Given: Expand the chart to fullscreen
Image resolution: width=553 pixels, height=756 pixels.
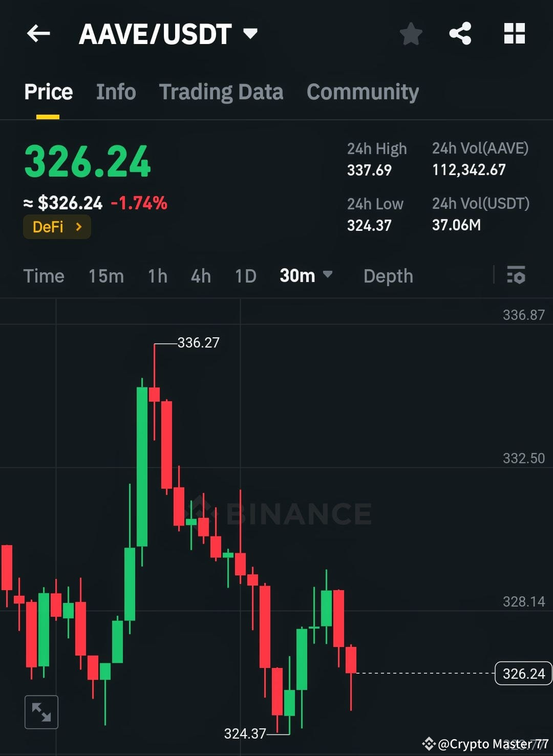Looking at the screenshot, I should [41, 711].
